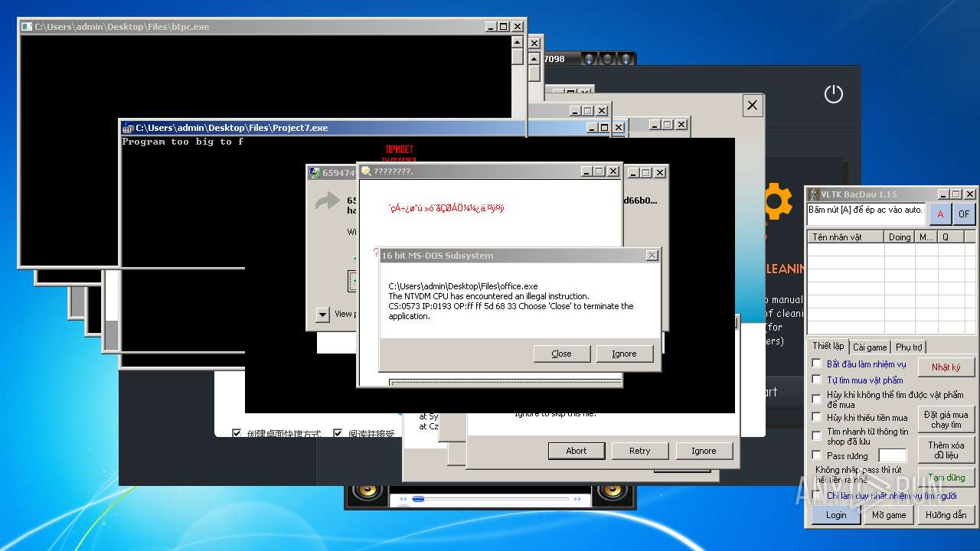Click the 'Bấm nút [A]' text box

867,214
